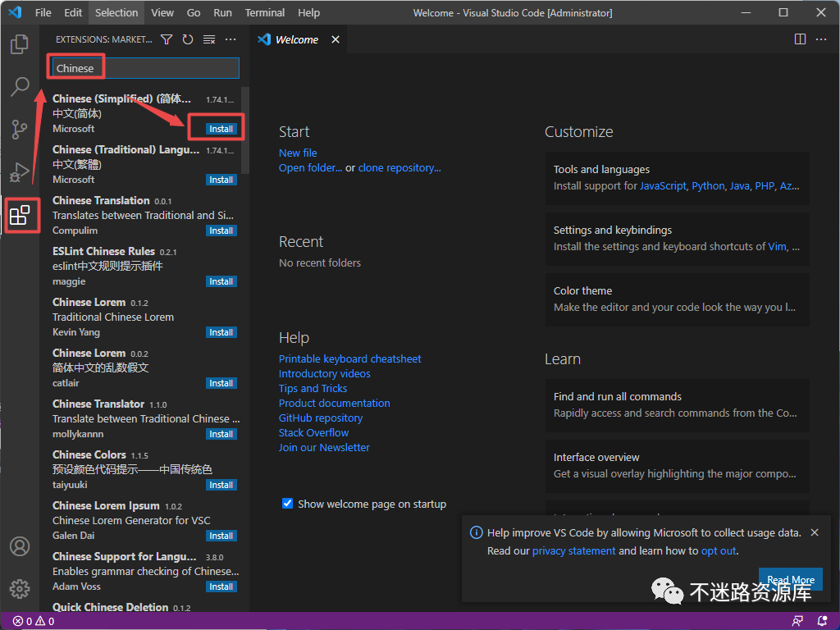The width and height of the screenshot is (840, 630).
Task: Install Chinese Translation by Compulim
Action: pyautogui.click(x=221, y=231)
